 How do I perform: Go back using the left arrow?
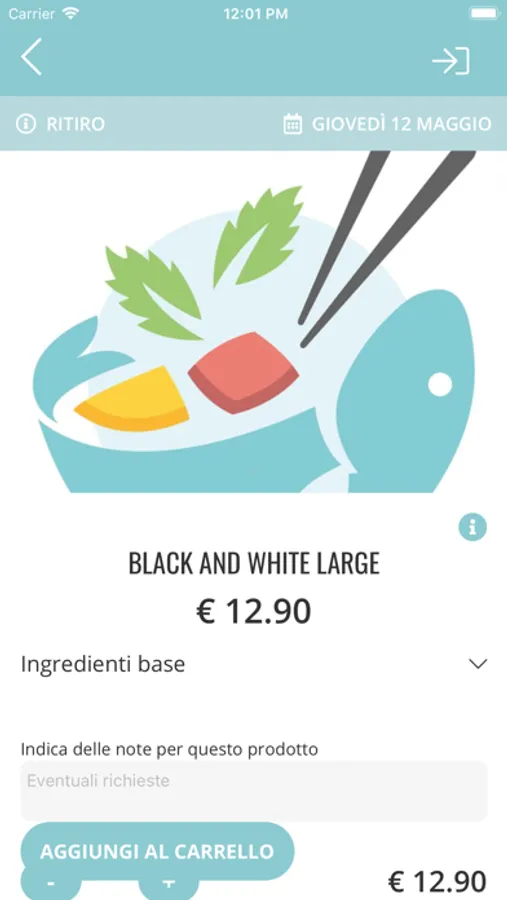pyautogui.click(x=31, y=57)
